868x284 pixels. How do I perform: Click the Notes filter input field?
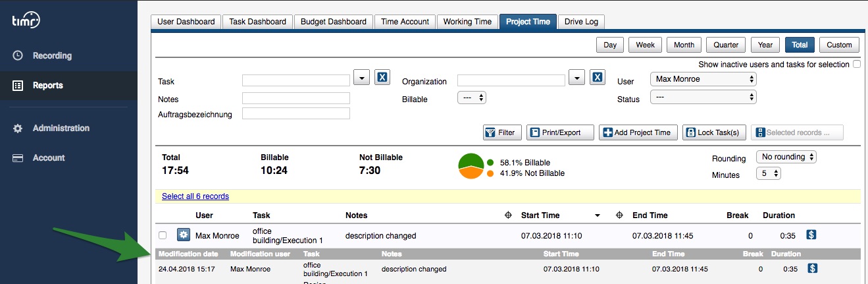click(296, 98)
